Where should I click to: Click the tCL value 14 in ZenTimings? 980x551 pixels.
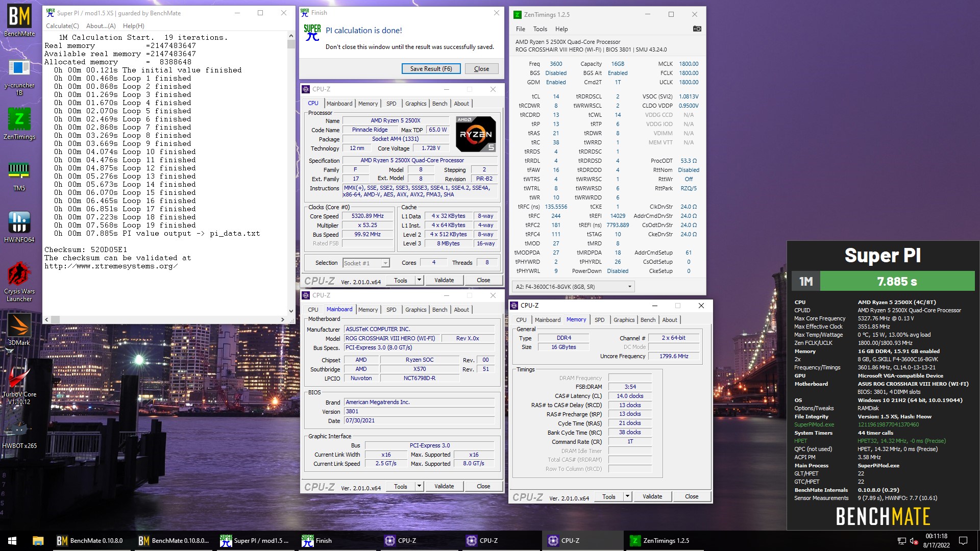[556, 96]
